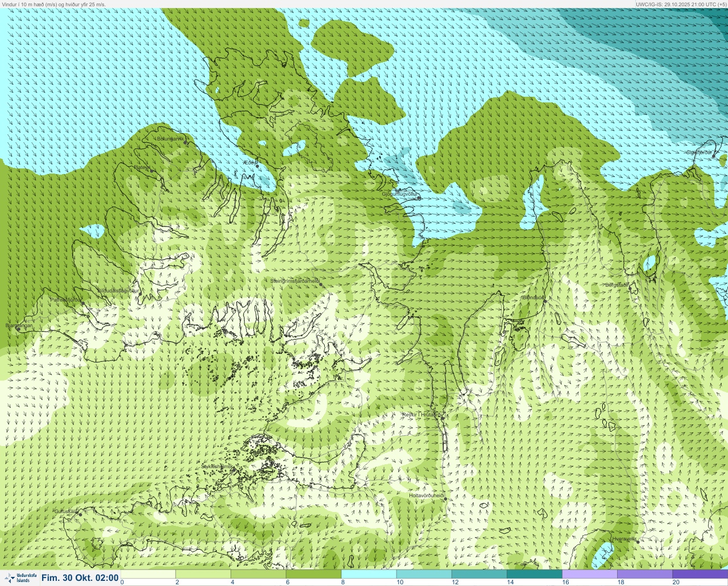The width and height of the screenshot is (728, 586).
Task: Click the 16–18 m/s lavender legend swatch
Action: click(589, 574)
